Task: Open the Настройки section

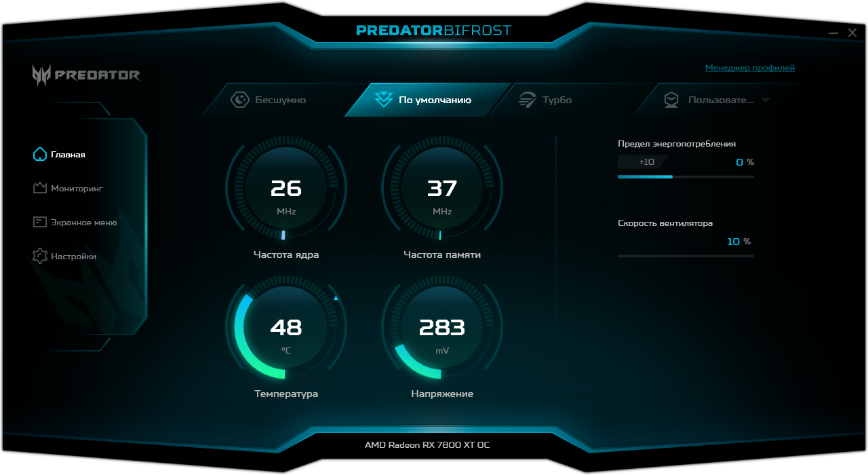Action: [x=64, y=256]
